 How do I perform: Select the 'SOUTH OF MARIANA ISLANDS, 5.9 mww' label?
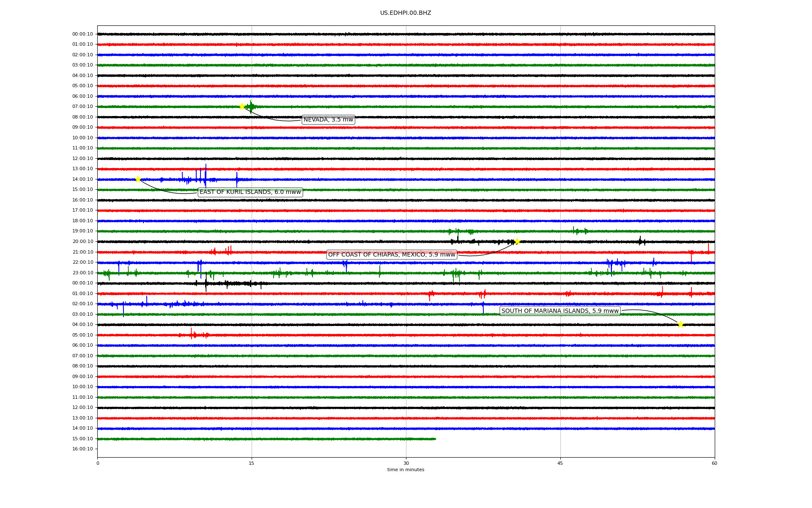point(560,311)
